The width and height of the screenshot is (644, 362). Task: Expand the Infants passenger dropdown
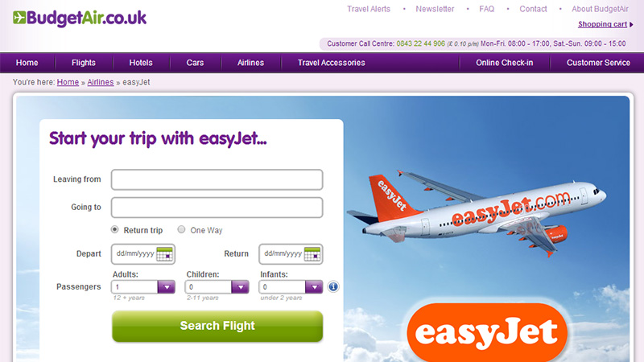point(314,287)
